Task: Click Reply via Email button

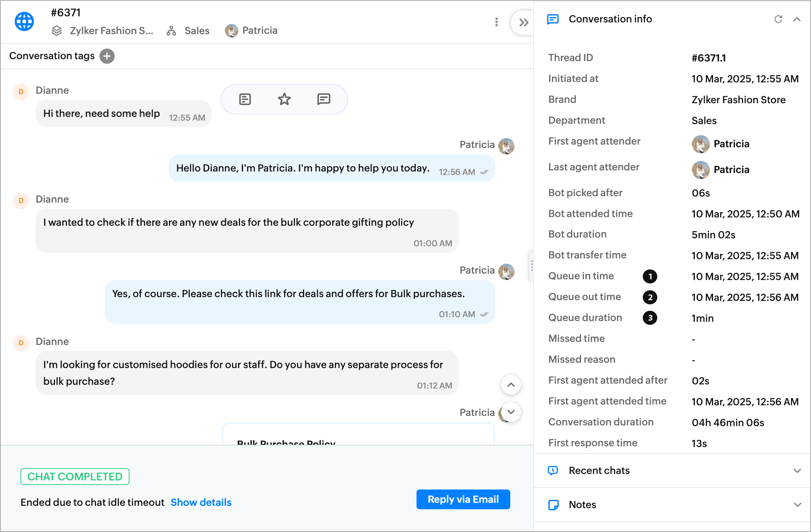Action: pyautogui.click(x=463, y=499)
